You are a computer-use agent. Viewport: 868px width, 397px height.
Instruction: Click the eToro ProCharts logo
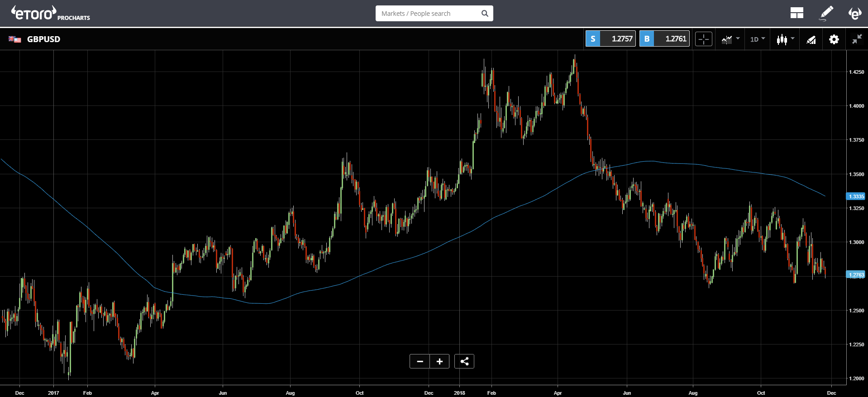pyautogui.click(x=50, y=13)
